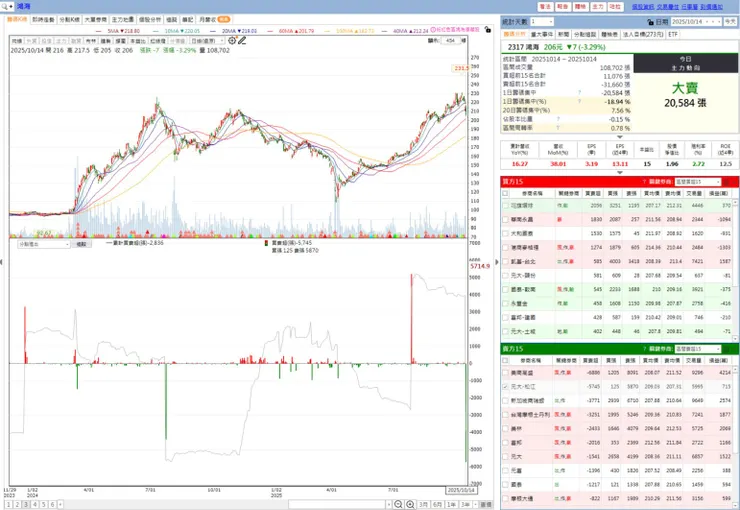Click the bottom search input field
This screenshot has width=740, height=510.
337,504
